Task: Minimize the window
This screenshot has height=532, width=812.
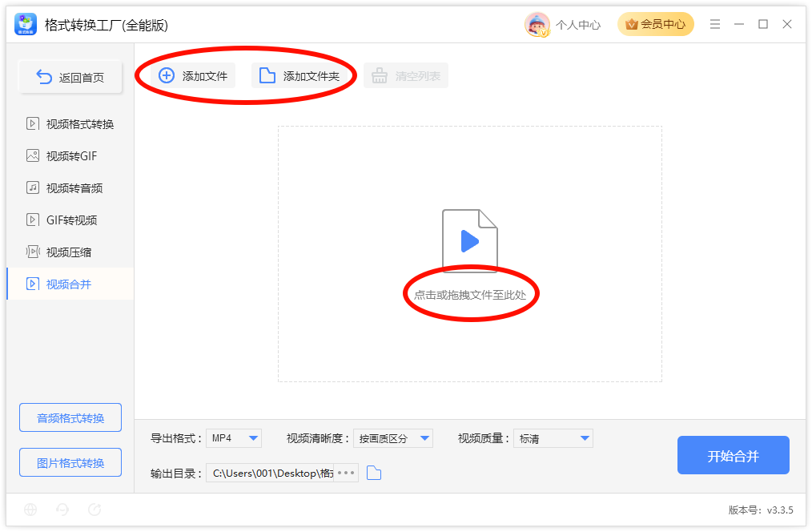Action: pyautogui.click(x=739, y=24)
